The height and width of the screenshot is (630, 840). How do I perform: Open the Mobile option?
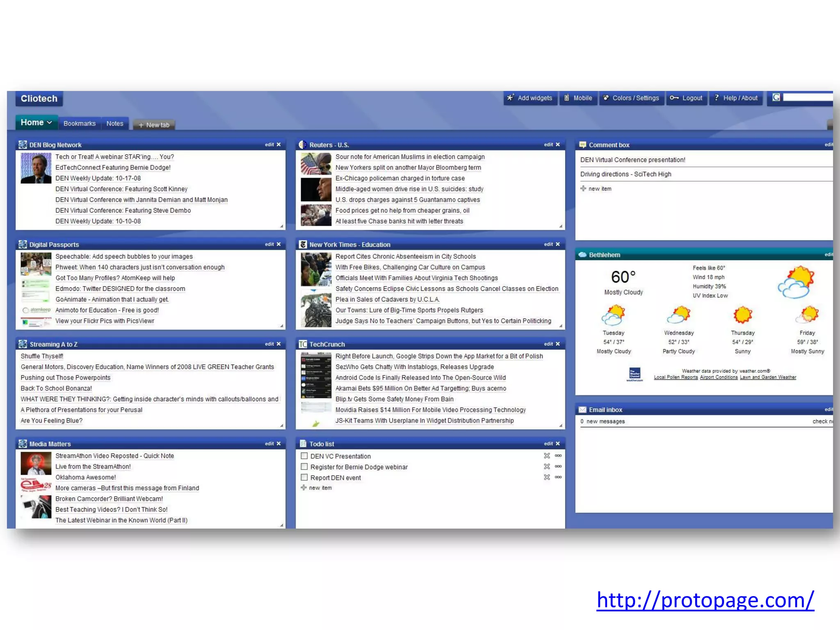(x=578, y=98)
